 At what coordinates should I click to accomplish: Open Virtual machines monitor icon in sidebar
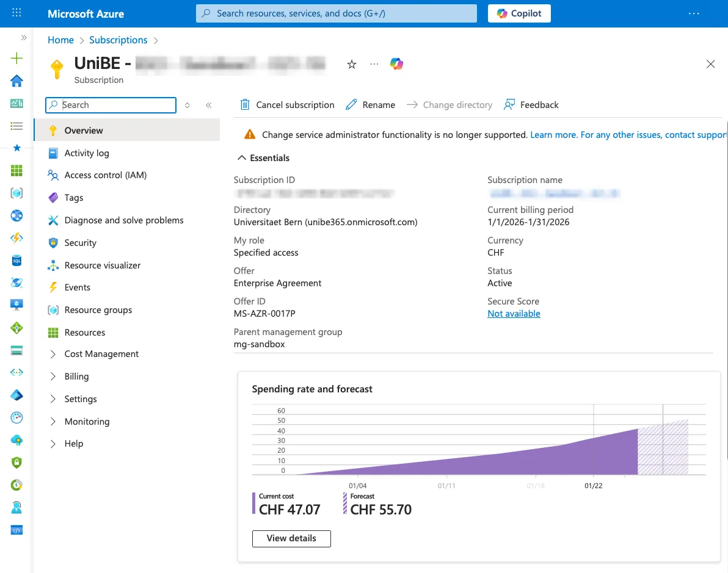pyautogui.click(x=16, y=305)
